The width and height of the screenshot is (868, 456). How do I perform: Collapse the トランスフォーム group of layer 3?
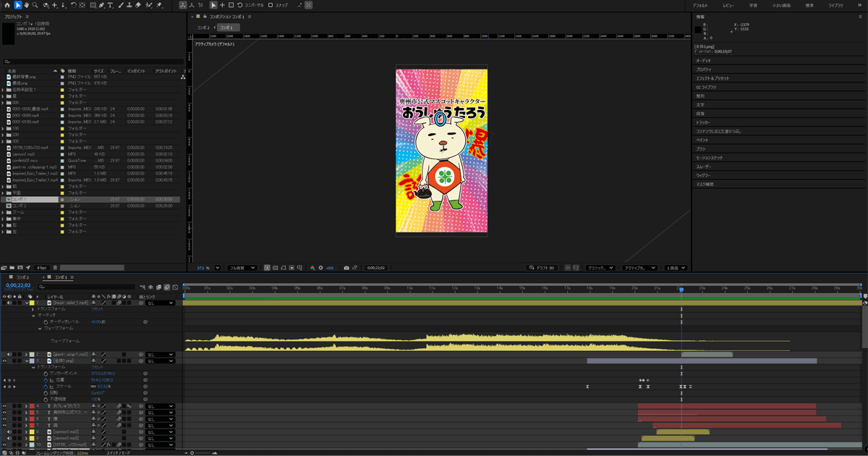point(33,367)
